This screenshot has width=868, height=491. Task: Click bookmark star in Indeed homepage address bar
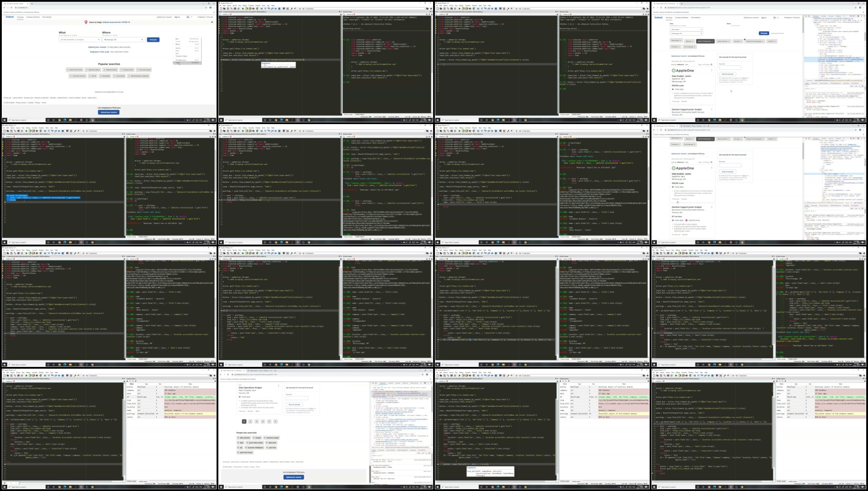click(206, 8)
